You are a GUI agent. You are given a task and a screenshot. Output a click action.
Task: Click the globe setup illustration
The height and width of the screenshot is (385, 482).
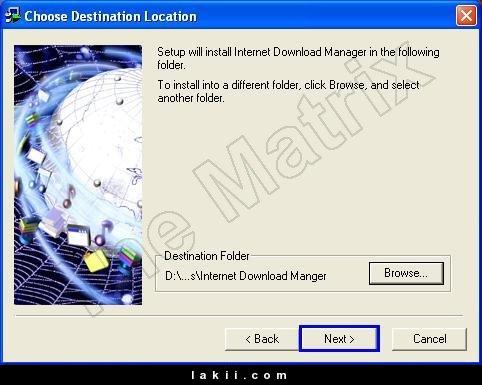coord(78,175)
